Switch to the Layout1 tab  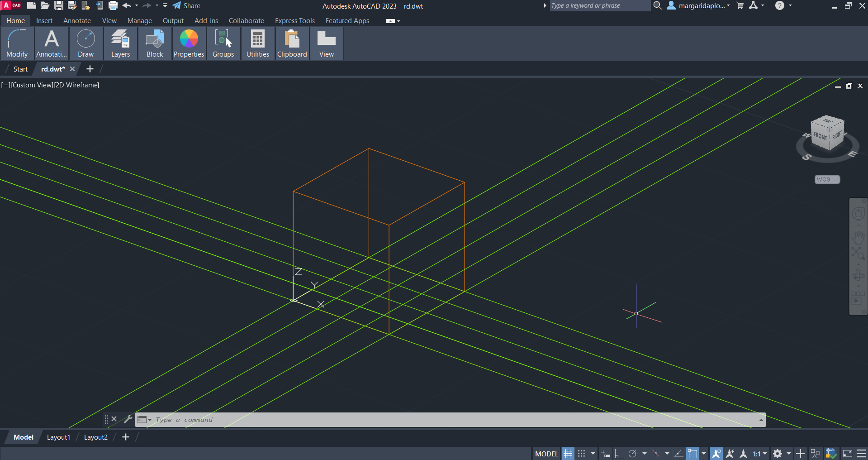click(x=58, y=437)
